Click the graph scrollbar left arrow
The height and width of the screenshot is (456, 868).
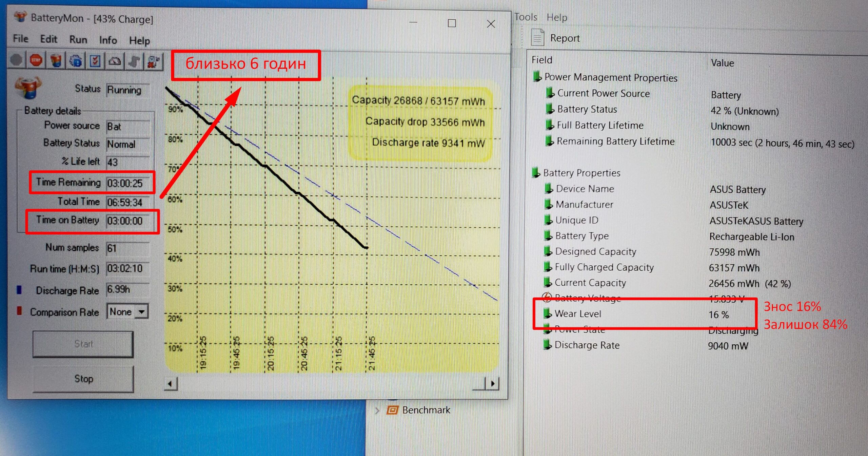(x=171, y=384)
